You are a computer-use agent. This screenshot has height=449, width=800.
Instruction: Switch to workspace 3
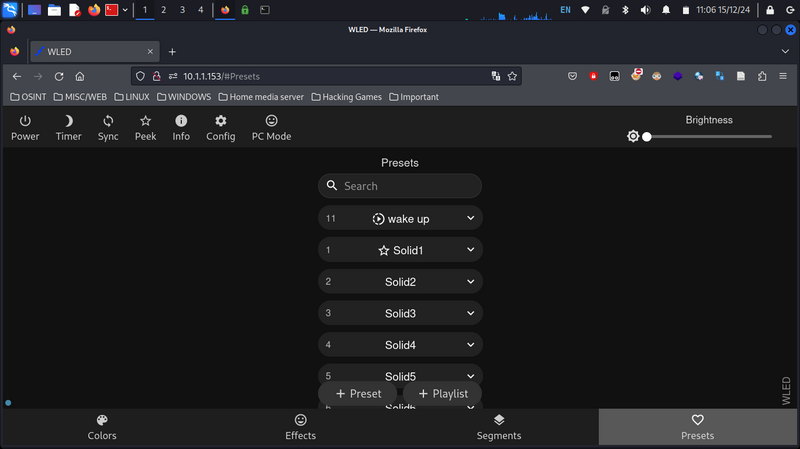click(182, 10)
